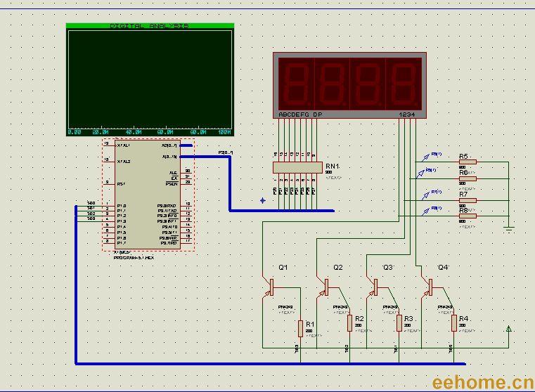Select the AT89C51 microcontroller chip body

(x=148, y=195)
